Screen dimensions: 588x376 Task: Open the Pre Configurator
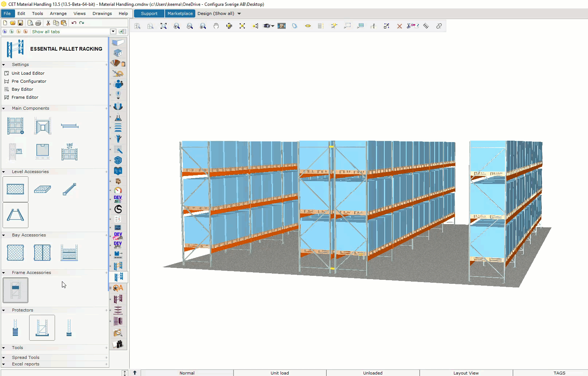29,81
